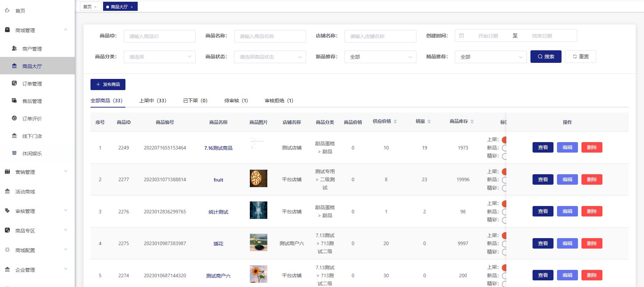Click the 开始日期 start date field

point(488,36)
